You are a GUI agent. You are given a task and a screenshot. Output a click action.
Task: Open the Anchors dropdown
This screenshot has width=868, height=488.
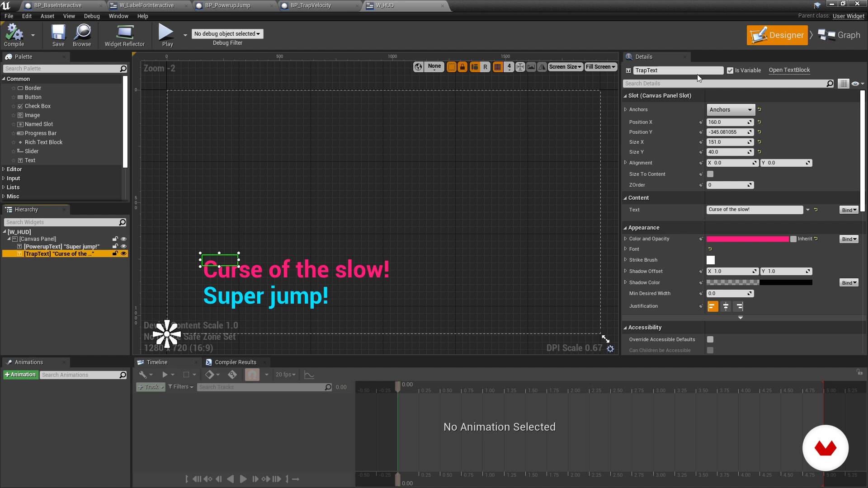click(x=731, y=110)
